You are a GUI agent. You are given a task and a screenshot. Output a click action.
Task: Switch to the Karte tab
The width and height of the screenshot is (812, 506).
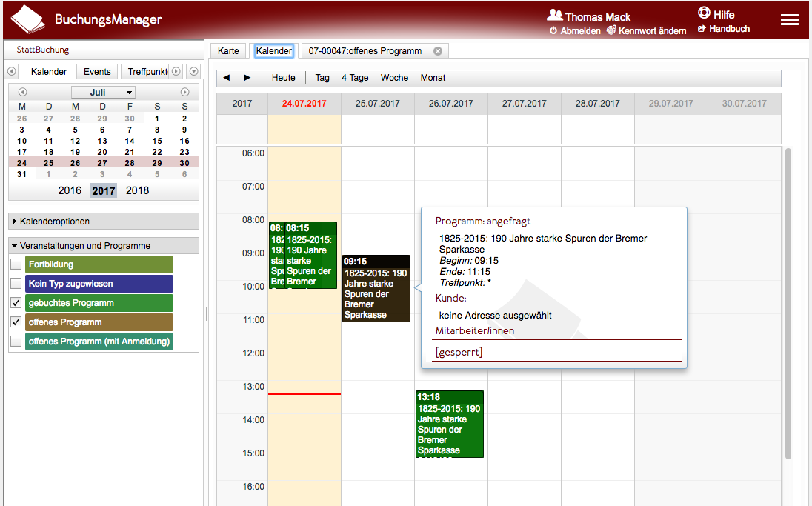click(x=228, y=51)
